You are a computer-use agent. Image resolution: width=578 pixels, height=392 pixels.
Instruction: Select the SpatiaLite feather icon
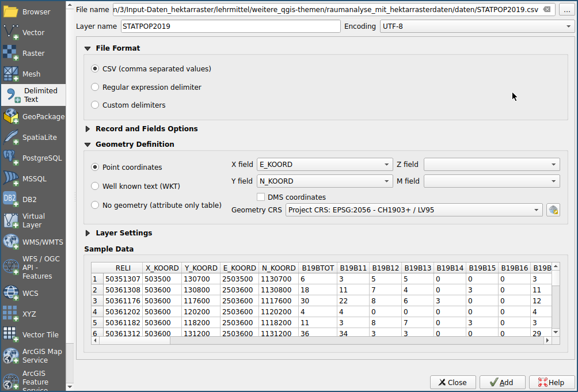click(12, 138)
